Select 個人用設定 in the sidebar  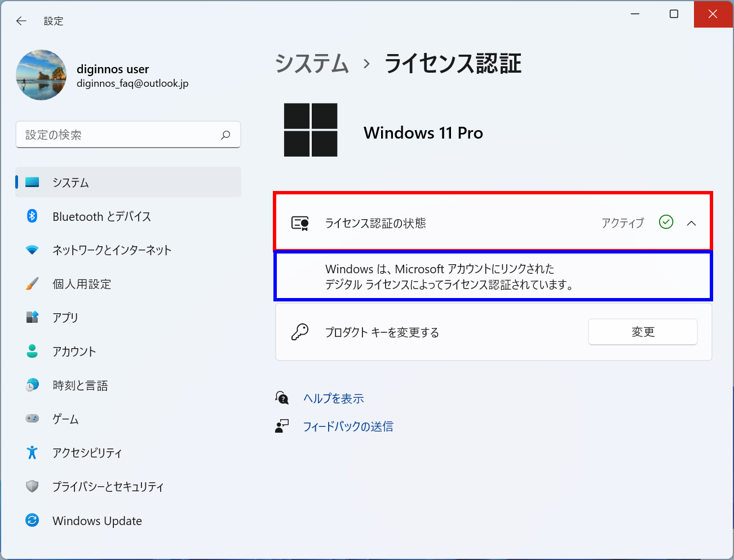pos(129,283)
